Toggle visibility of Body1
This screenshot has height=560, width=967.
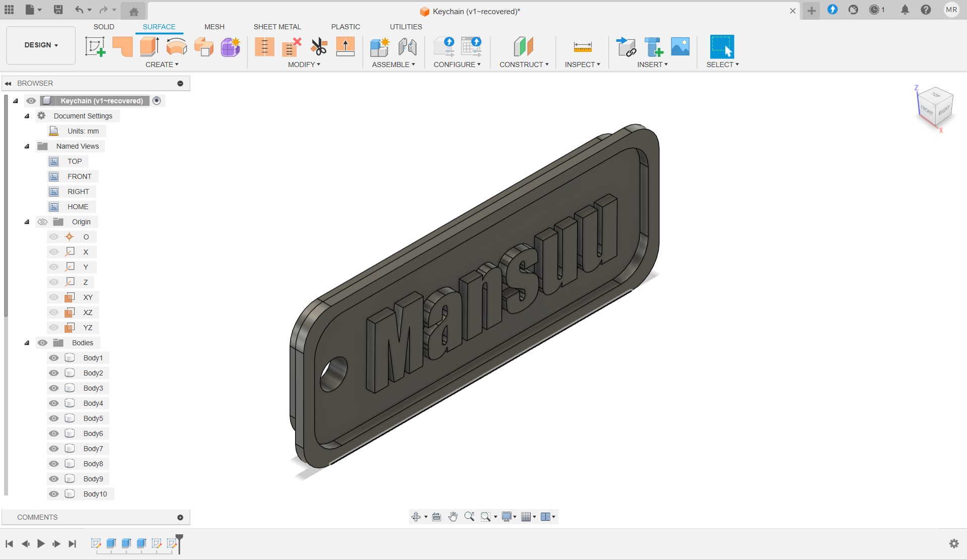click(x=54, y=358)
